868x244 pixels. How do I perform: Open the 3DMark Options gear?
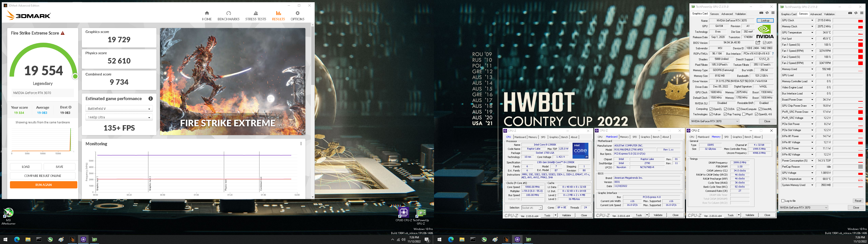(297, 16)
